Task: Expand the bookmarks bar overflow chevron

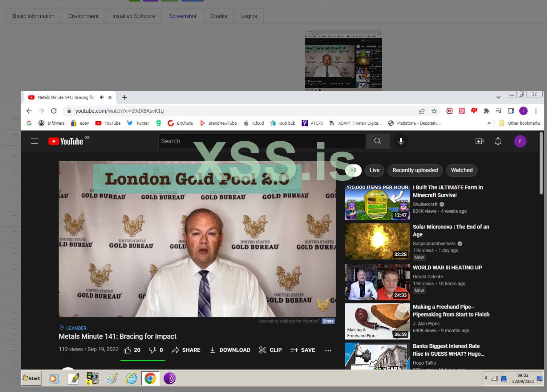Action: [x=489, y=123]
